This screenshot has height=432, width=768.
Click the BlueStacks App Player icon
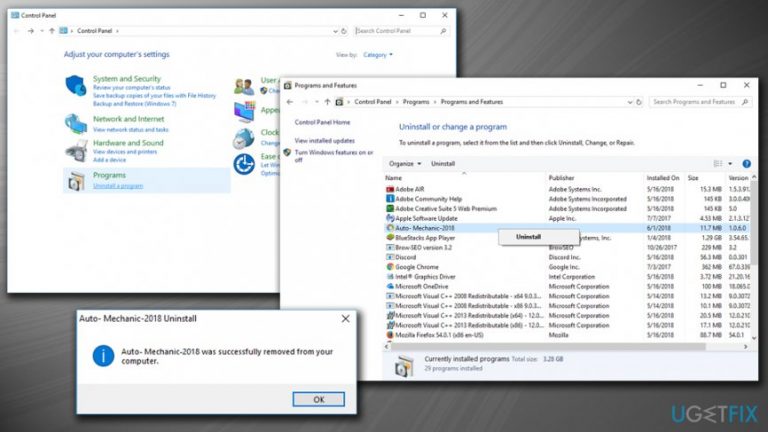tap(390, 238)
